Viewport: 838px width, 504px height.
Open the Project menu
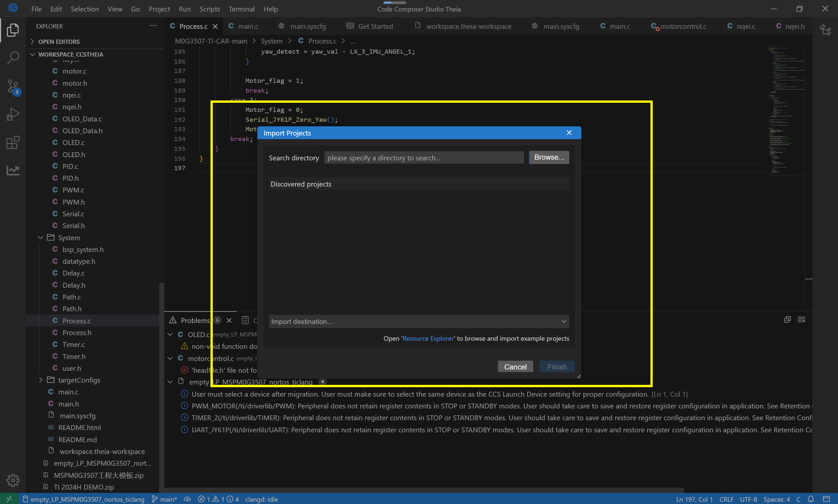pyautogui.click(x=159, y=9)
